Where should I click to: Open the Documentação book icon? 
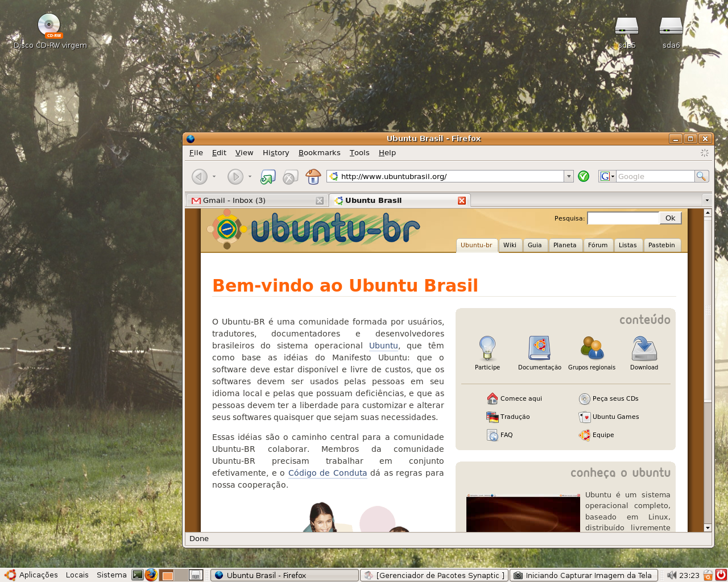pyautogui.click(x=539, y=348)
